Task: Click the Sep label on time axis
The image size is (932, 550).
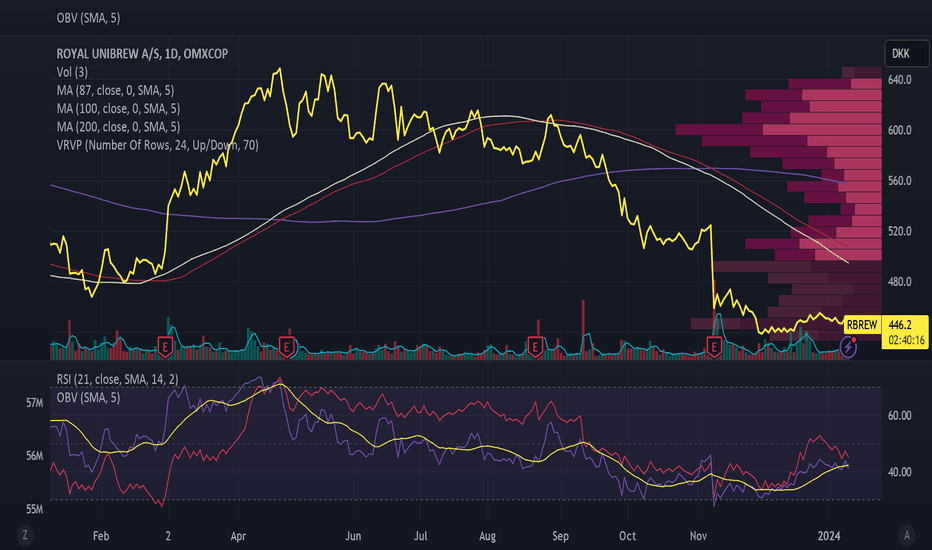Action: point(561,536)
